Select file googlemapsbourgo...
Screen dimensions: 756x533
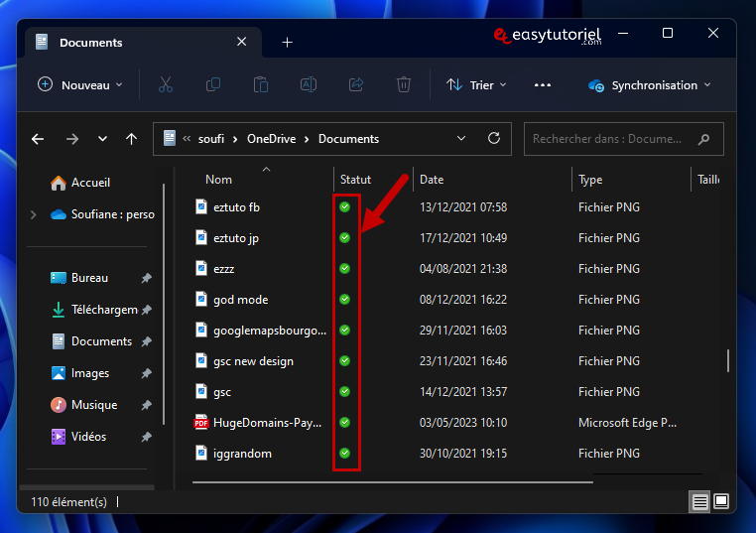(270, 331)
